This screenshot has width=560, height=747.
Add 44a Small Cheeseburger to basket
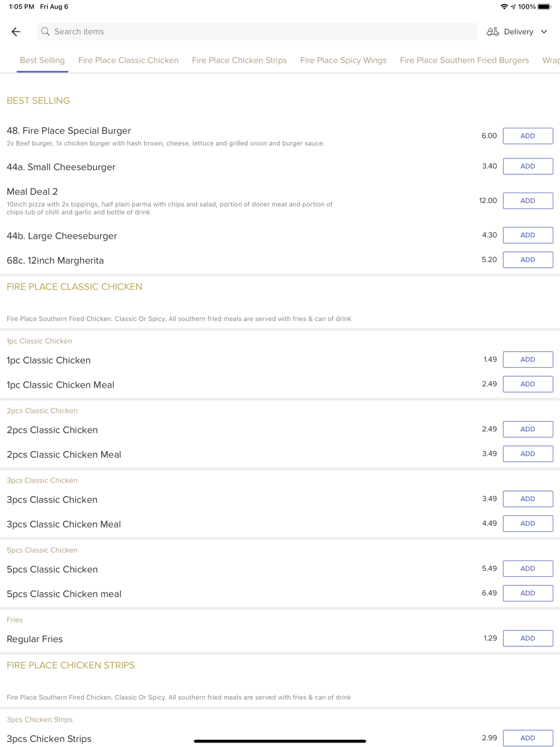(x=528, y=166)
